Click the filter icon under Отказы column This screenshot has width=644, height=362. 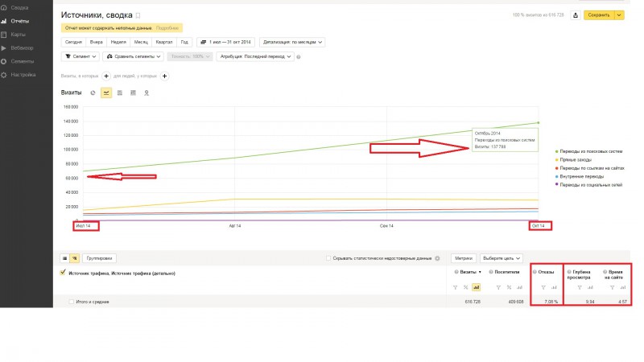tap(543, 288)
